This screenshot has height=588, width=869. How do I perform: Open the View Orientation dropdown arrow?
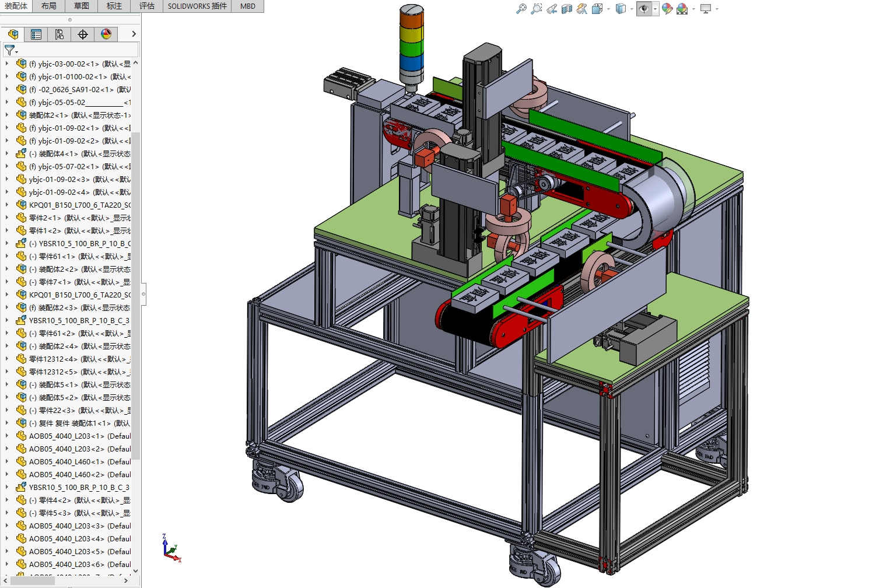click(x=608, y=9)
